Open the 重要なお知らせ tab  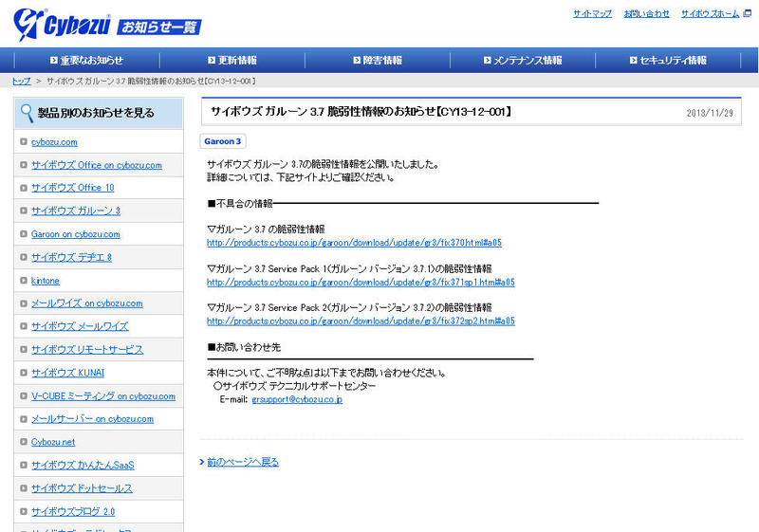pyautogui.click(x=85, y=60)
